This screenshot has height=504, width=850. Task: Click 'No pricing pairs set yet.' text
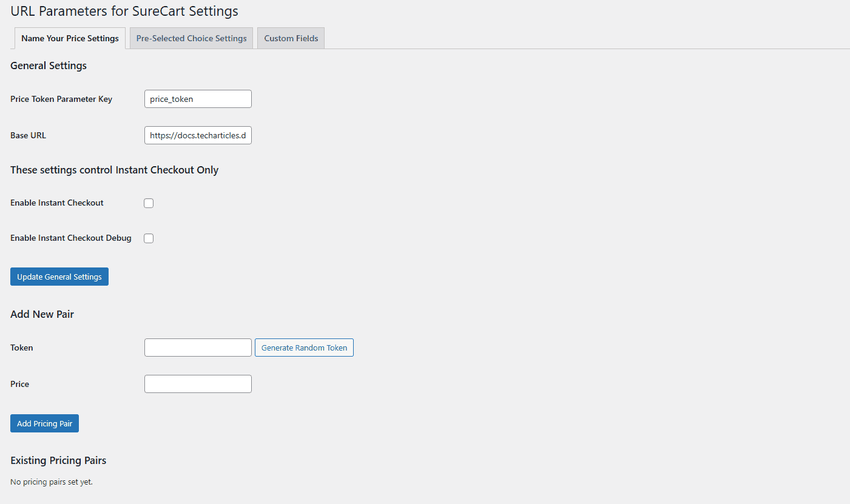click(x=52, y=482)
